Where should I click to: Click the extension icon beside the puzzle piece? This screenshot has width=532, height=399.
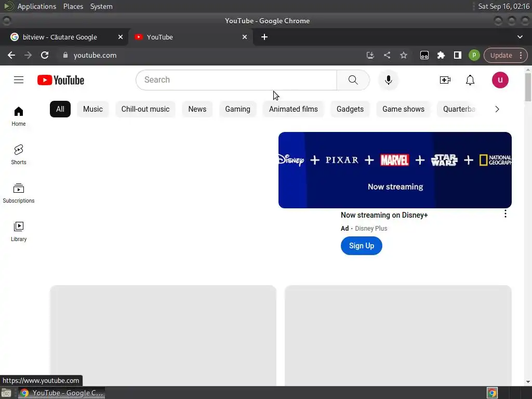424,55
